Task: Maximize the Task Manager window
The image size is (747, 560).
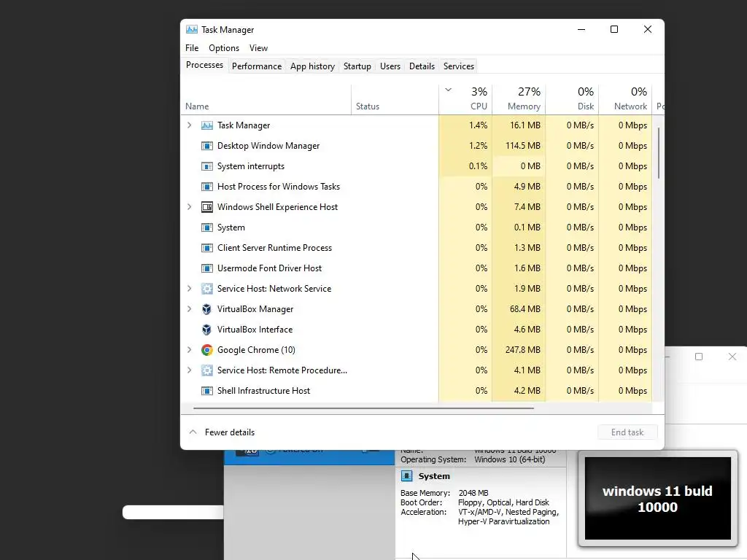Action: pyautogui.click(x=614, y=29)
